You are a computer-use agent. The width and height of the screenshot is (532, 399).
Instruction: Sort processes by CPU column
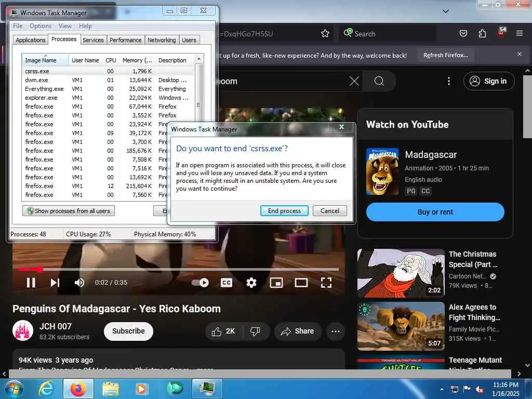111,60
